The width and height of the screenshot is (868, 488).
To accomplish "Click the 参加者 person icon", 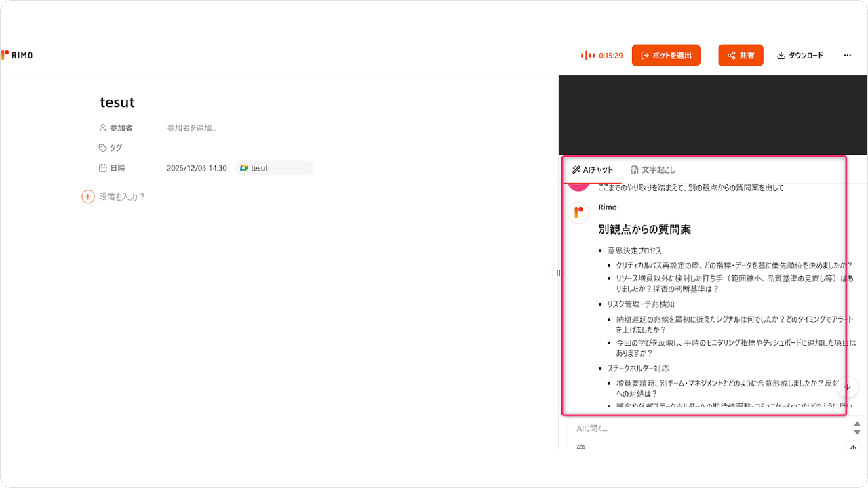I will pos(103,128).
